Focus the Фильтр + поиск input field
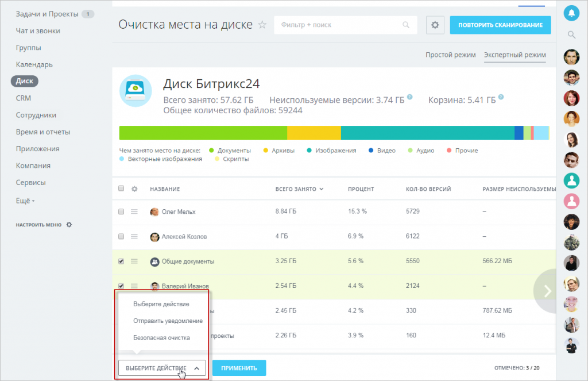Viewport: 588px width, 381px height. pyautogui.click(x=345, y=25)
